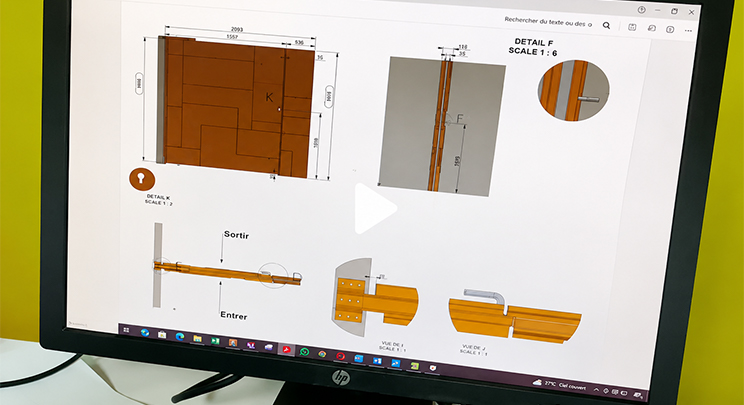This screenshot has width=744, height=405.
Task: Open the purple app icon left of the printer icon
Action: [251, 345]
